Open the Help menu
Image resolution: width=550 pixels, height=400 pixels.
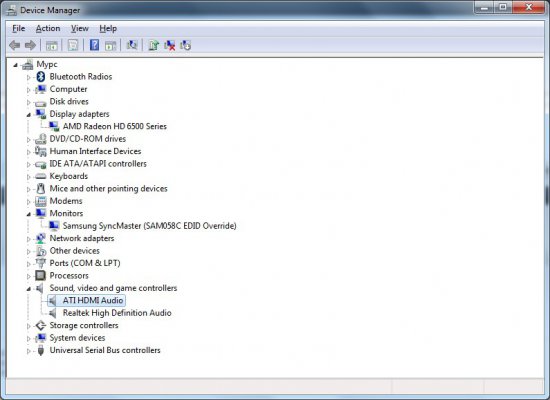click(108, 28)
